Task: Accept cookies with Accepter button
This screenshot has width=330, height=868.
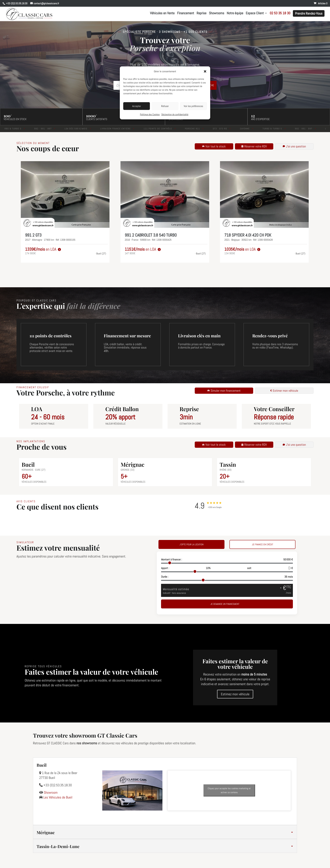Action: 136,106
